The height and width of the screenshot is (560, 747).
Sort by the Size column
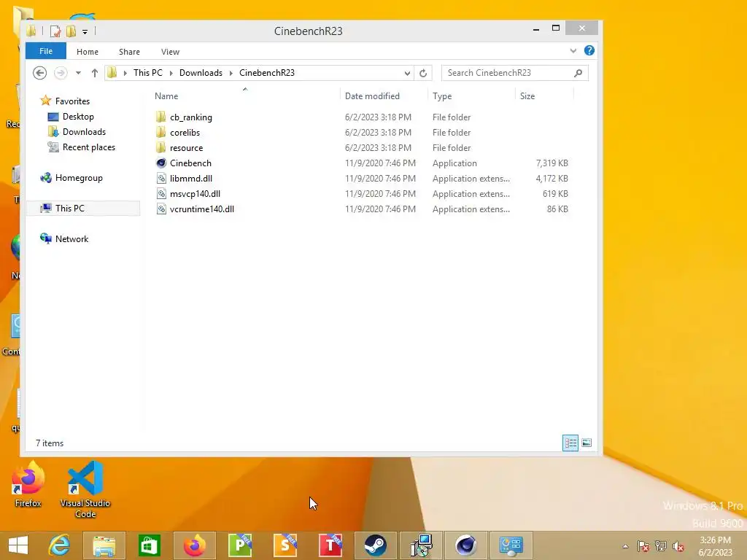(527, 96)
